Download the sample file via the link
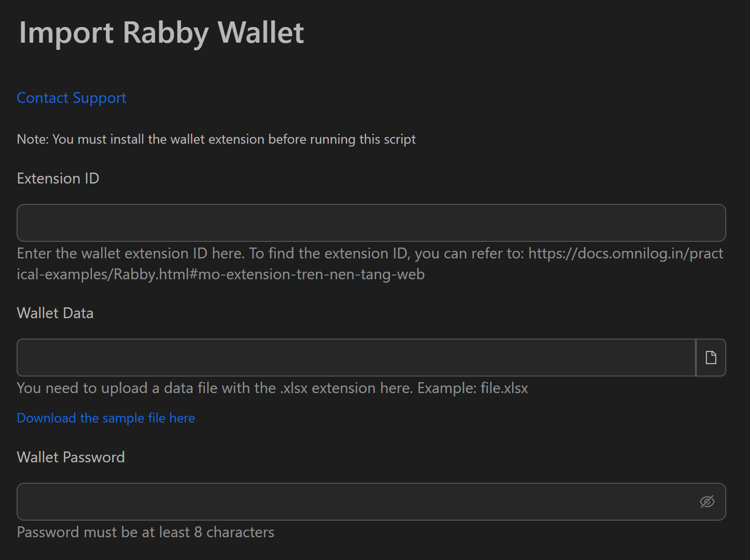 pyautogui.click(x=106, y=418)
